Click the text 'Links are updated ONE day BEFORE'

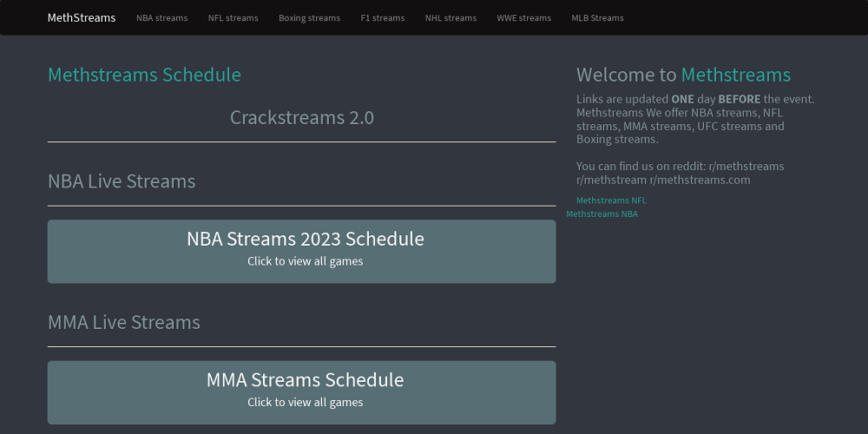click(668, 100)
